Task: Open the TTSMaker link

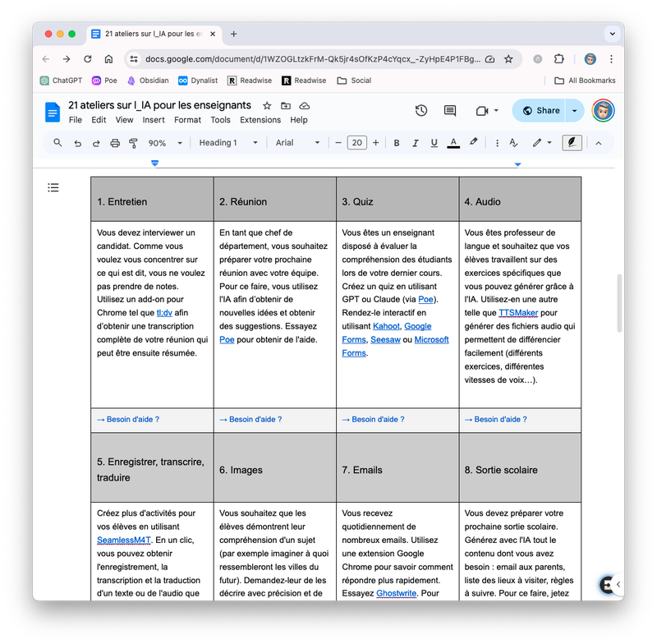Action: pos(520,313)
